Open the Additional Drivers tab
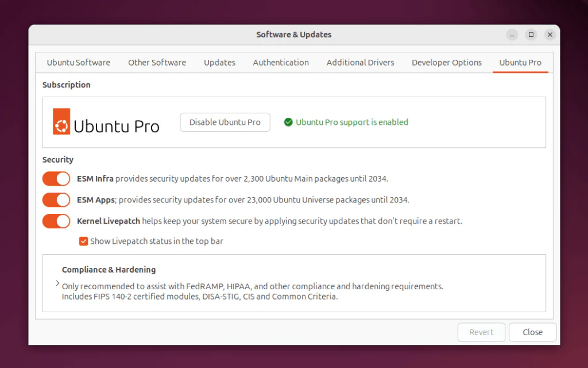 point(360,62)
